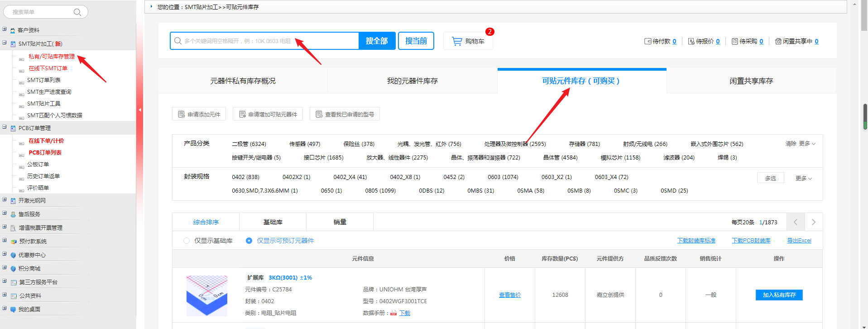Click the 待付款 wallet icon
This screenshot has width=868, height=329.
[647, 41]
